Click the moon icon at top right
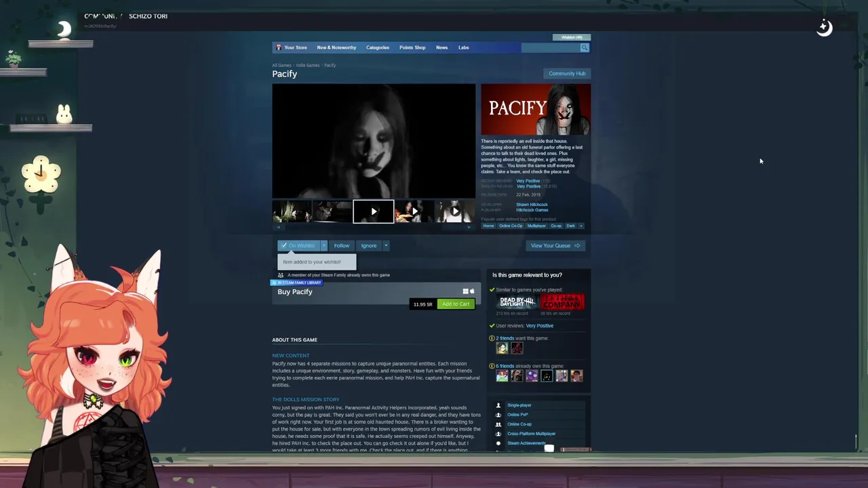Viewport: 868px width, 488px height. click(x=824, y=28)
